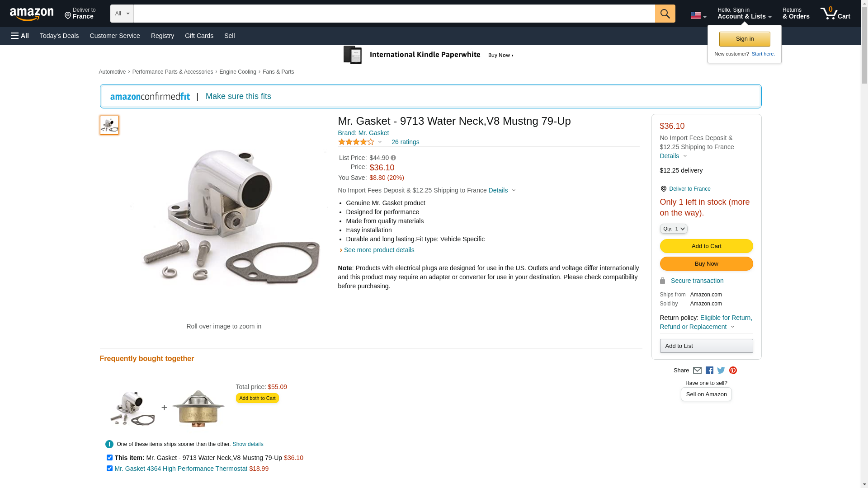Open Today's Deals in the navigation bar

[x=59, y=36]
